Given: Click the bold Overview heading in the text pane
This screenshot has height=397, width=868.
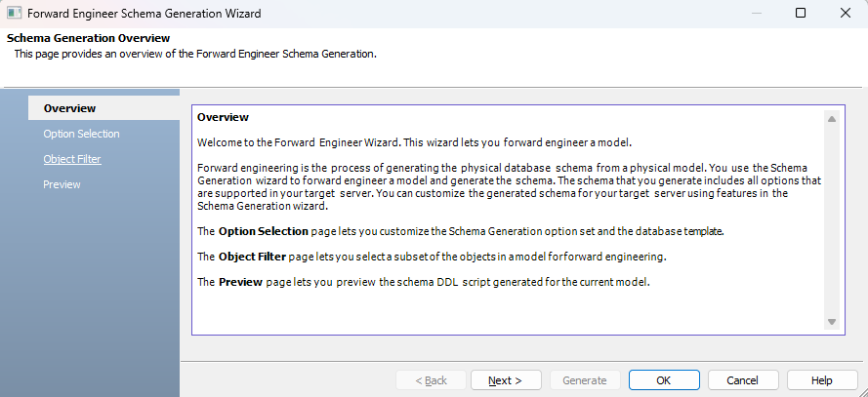Looking at the screenshot, I should 223,117.
